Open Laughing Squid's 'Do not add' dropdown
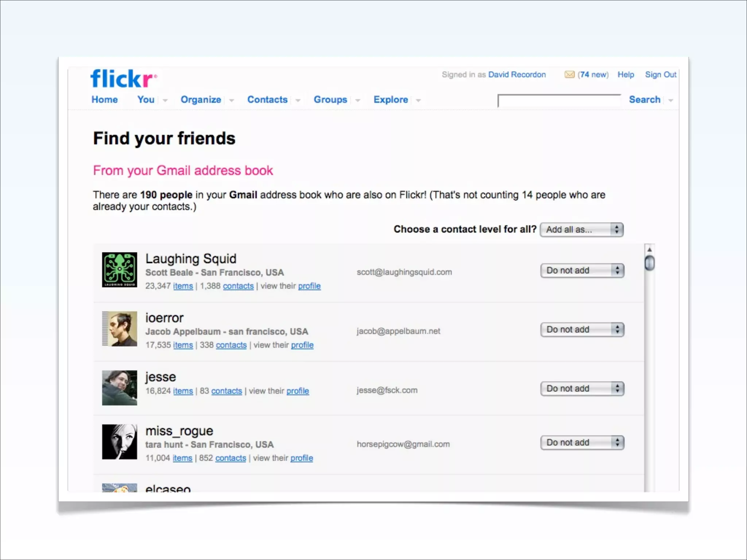 pyautogui.click(x=582, y=271)
